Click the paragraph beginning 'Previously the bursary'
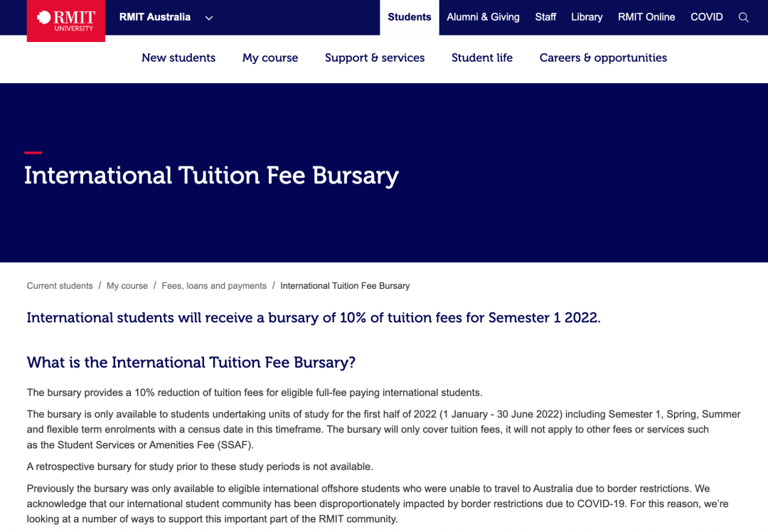Image resolution: width=768 pixels, height=532 pixels. (x=378, y=504)
